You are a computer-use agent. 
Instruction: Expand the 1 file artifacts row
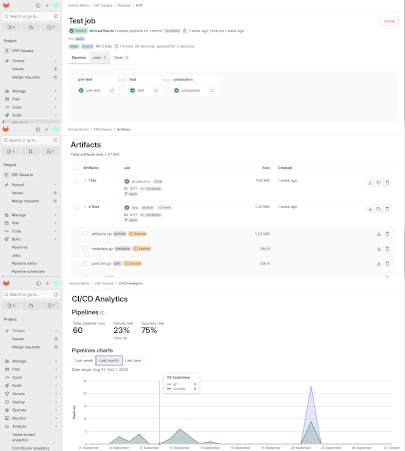pos(85,180)
